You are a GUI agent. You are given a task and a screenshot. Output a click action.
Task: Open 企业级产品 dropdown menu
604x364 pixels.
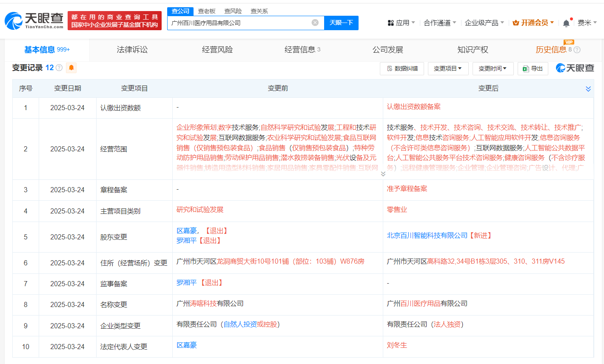[x=484, y=23]
